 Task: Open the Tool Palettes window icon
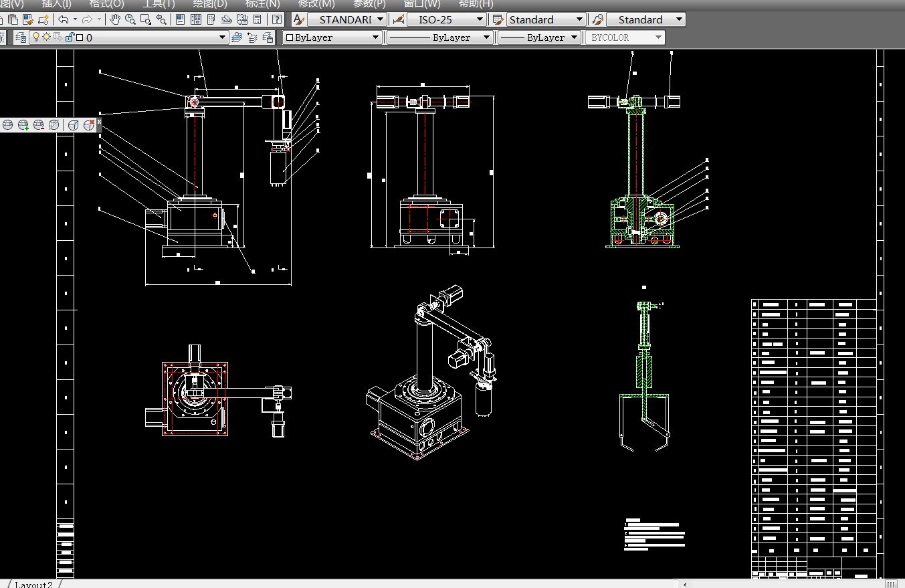click(x=211, y=19)
